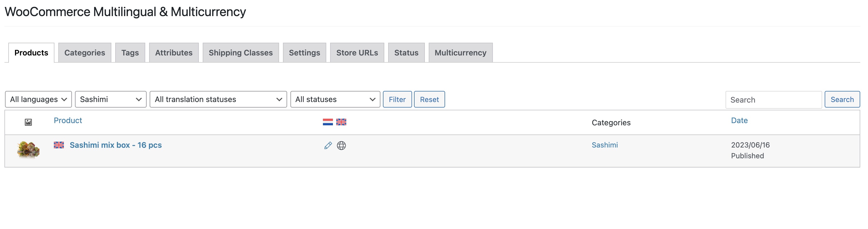
Task: Click the WooCommerce Multilingual & Multicurrency heading
Action: coord(125,12)
